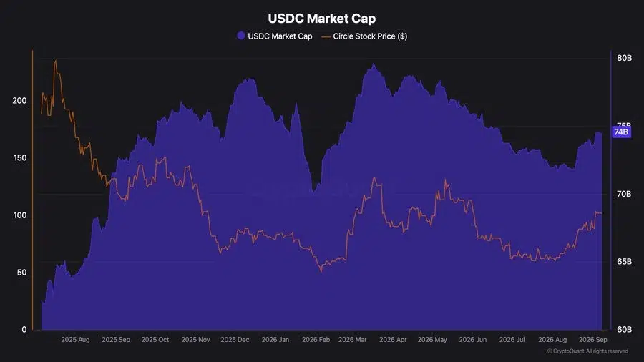Viewport: 644px width, 362px height.
Task: Click the 2026 Jan x-axis label
Action: (x=275, y=339)
